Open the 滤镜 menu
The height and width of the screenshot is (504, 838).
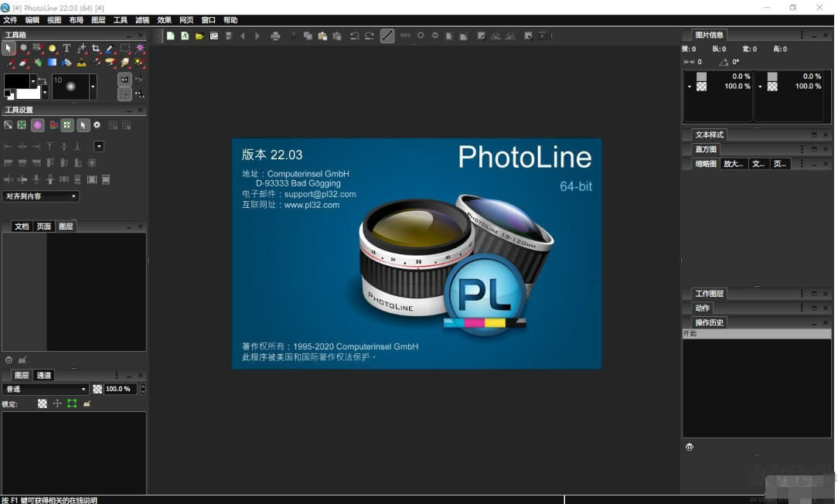coord(141,19)
